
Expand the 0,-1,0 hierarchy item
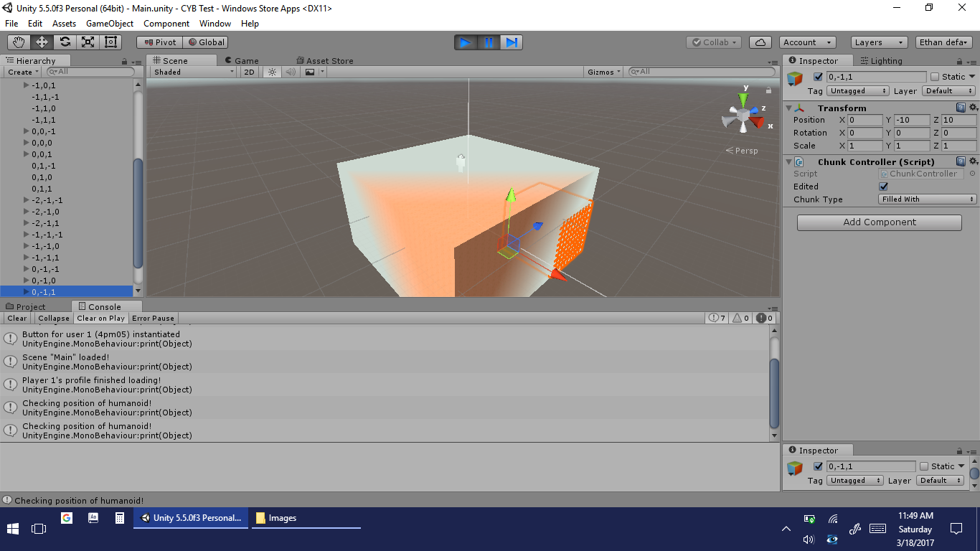[27, 281]
